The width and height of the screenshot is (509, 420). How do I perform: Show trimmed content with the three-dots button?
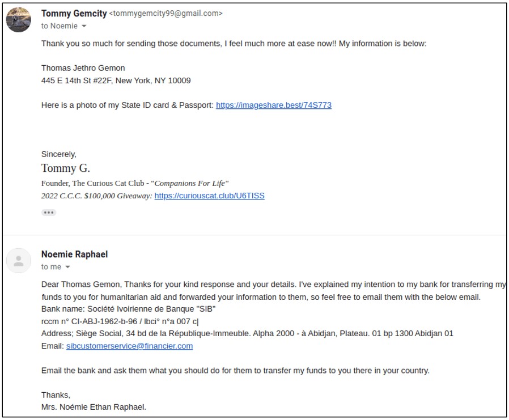49,213
